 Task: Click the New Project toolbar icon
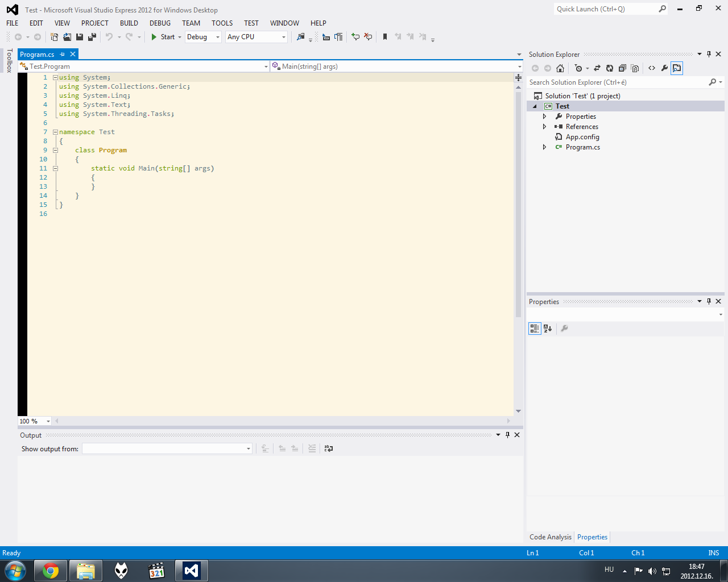[54, 37]
